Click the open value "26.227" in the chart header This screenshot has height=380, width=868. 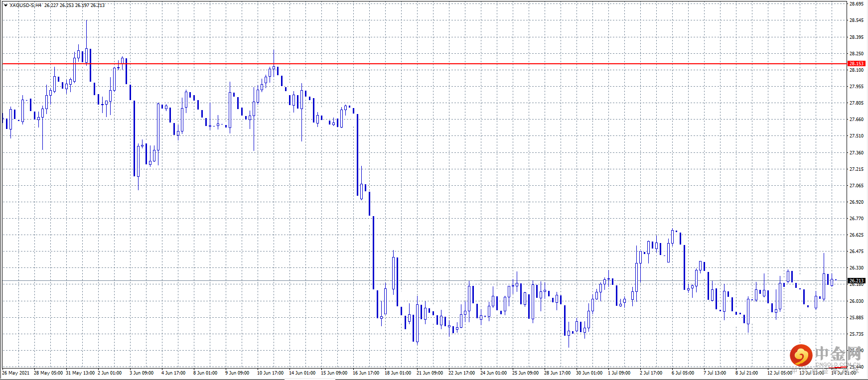[51, 5]
